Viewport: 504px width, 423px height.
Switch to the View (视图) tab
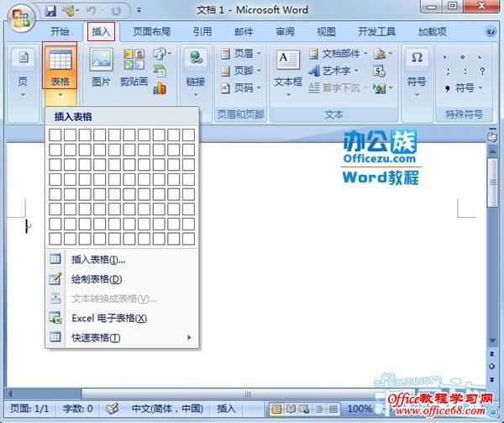[326, 31]
